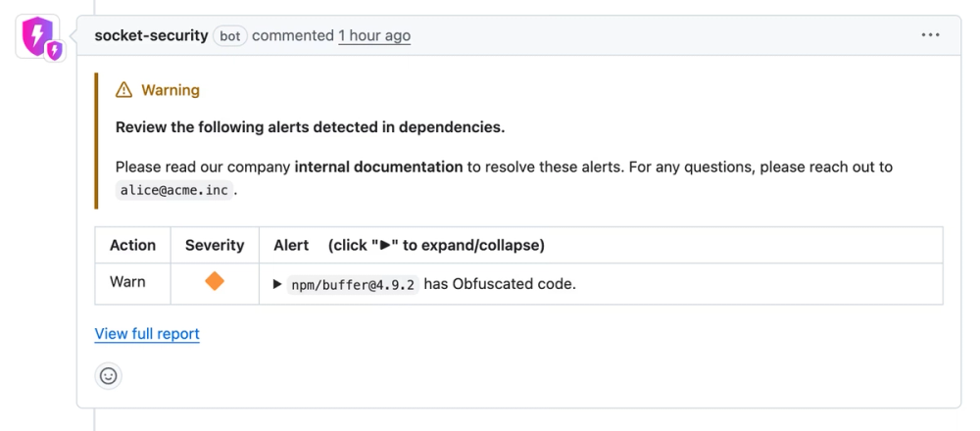
Task: Click the socket-security username link
Action: click(x=151, y=35)
